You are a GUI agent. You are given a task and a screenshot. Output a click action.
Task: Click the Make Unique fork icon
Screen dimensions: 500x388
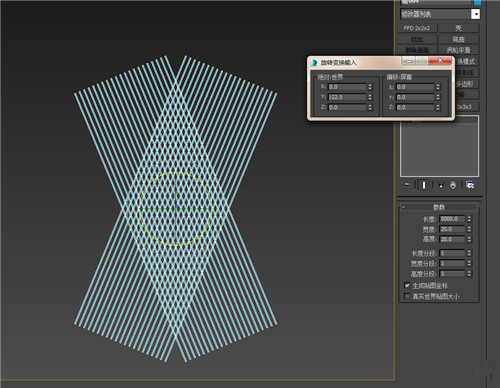pyautogui.click(x=441, y=185)
